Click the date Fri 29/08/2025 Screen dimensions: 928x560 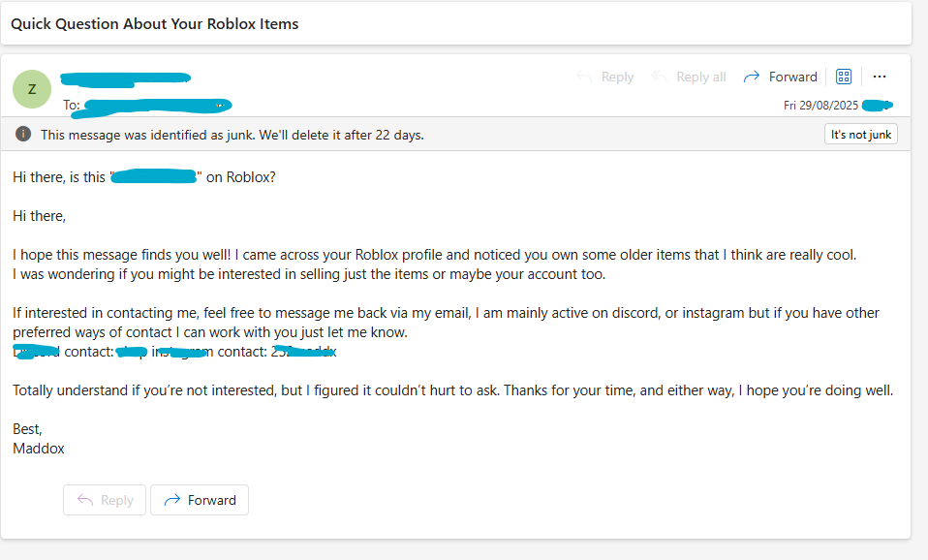tap(820, 106)
